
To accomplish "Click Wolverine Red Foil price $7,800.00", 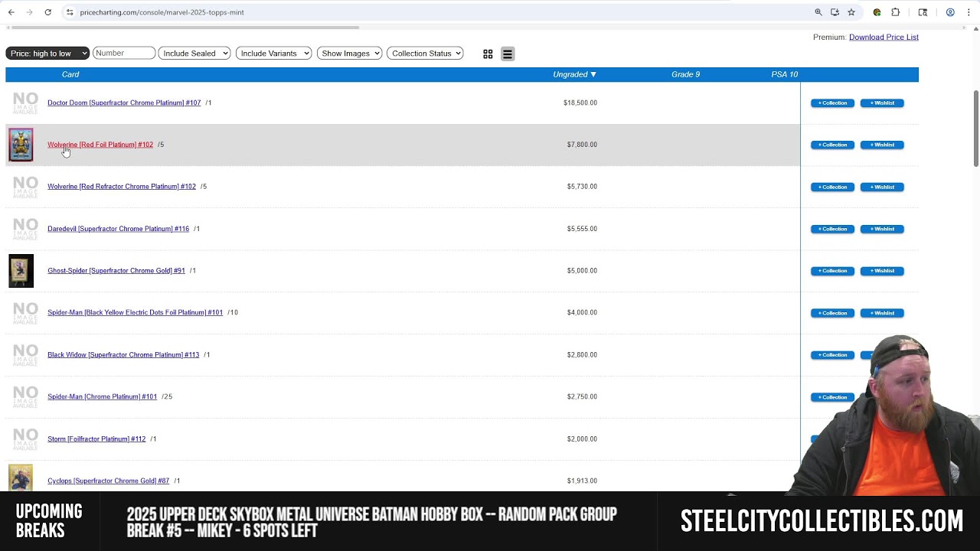I will [x=582, y=145].
